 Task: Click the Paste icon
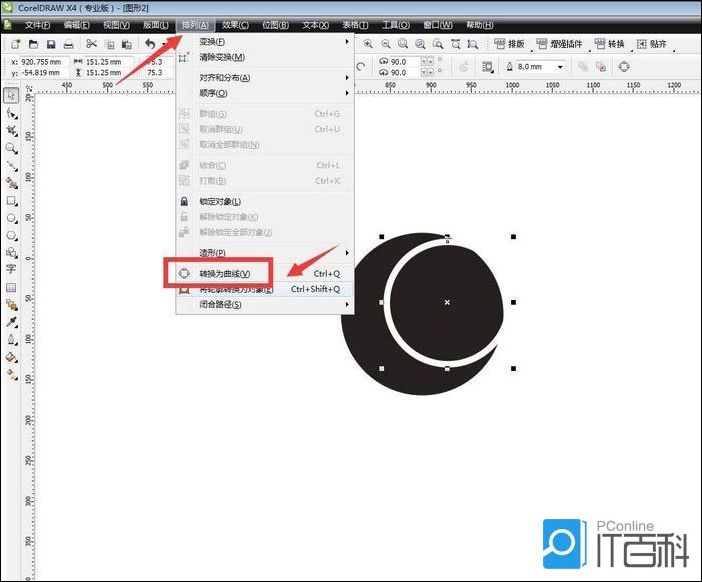click(x=127, y=44)
